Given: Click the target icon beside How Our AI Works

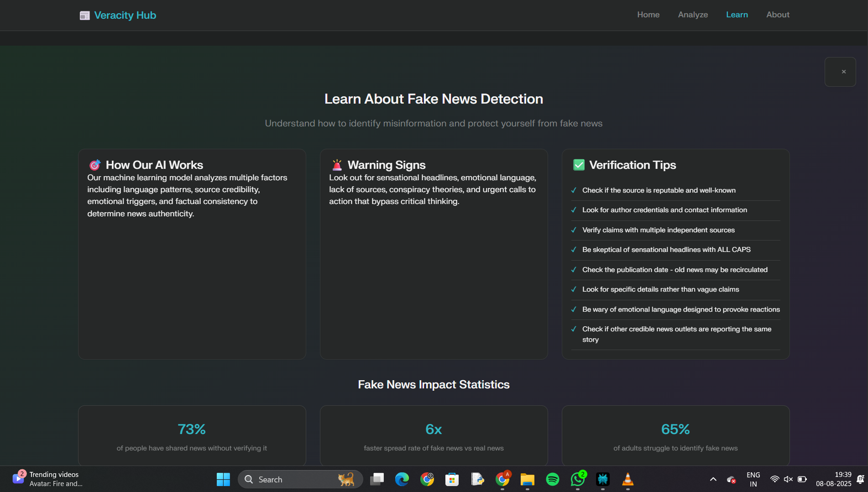Looking at the screenshot, I should (x=94, y=165).
